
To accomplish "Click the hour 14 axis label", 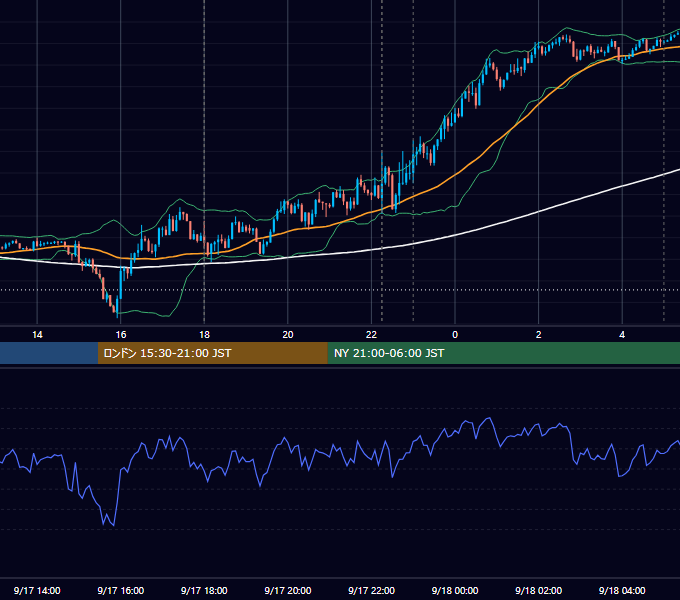I will [37, 335].
